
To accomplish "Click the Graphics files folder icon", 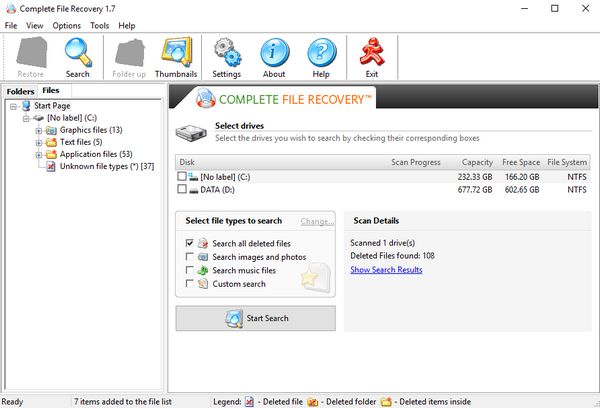I will (x=51, y=131).
